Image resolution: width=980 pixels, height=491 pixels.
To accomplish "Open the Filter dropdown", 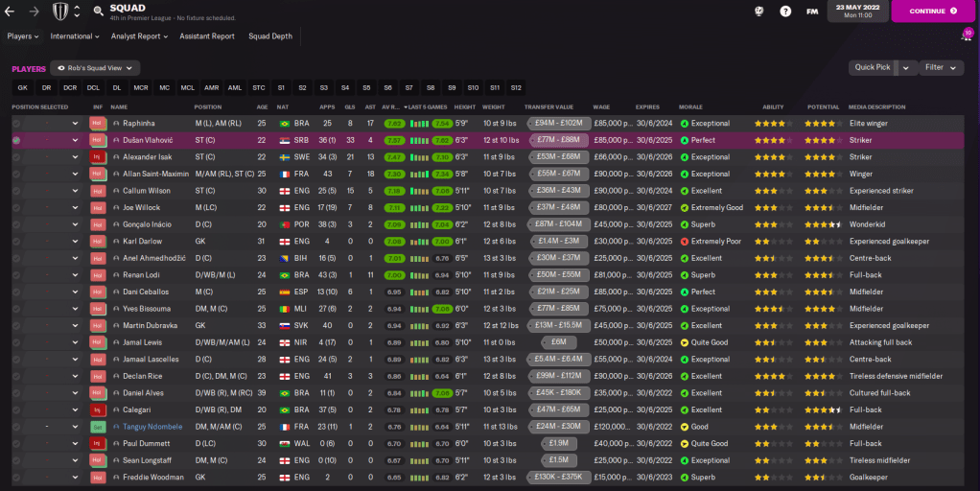I will (x=941, y=68).
